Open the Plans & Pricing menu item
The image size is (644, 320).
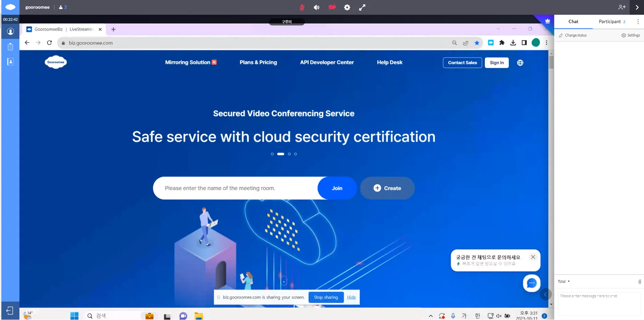click(258, 63)
